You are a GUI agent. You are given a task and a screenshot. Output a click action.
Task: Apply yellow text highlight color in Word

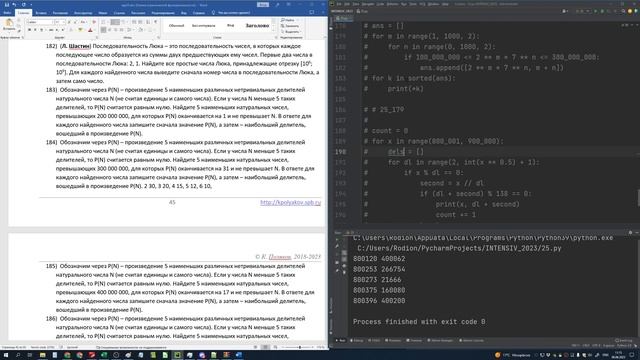(x=80, y=30)
